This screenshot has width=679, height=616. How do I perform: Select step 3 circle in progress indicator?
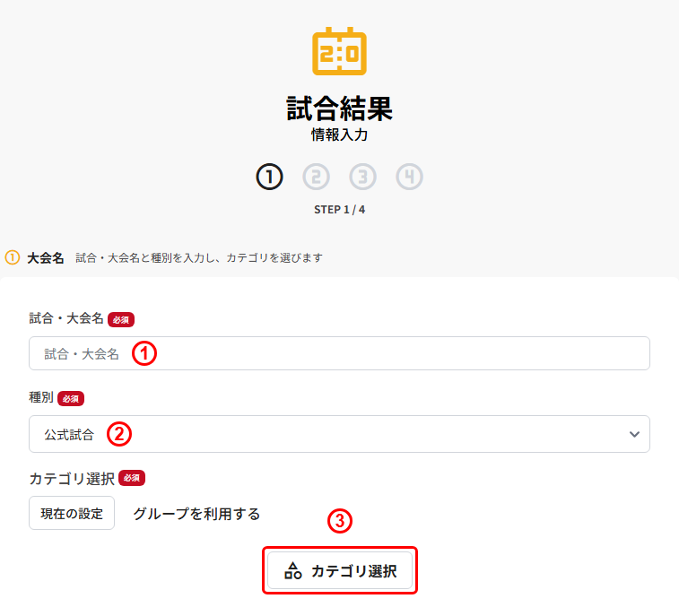point(363,177)
